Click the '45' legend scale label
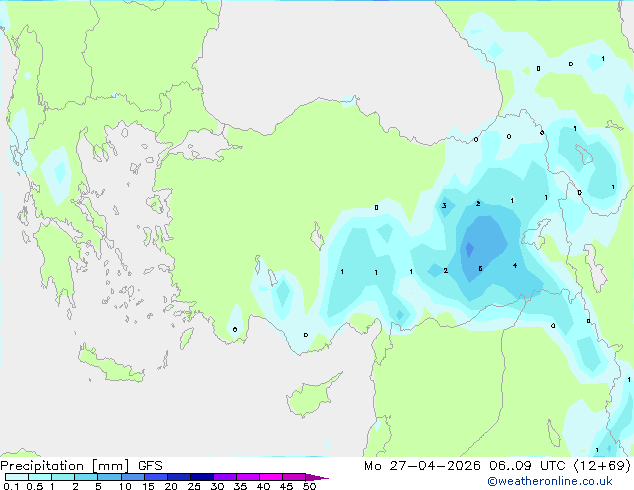 coord(286,486)
